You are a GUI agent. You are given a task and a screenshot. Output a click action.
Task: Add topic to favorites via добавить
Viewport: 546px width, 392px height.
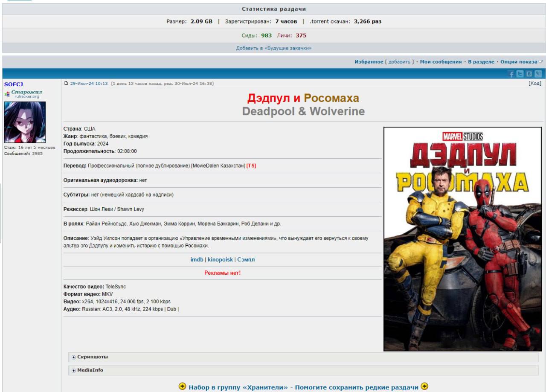(399, 62)
